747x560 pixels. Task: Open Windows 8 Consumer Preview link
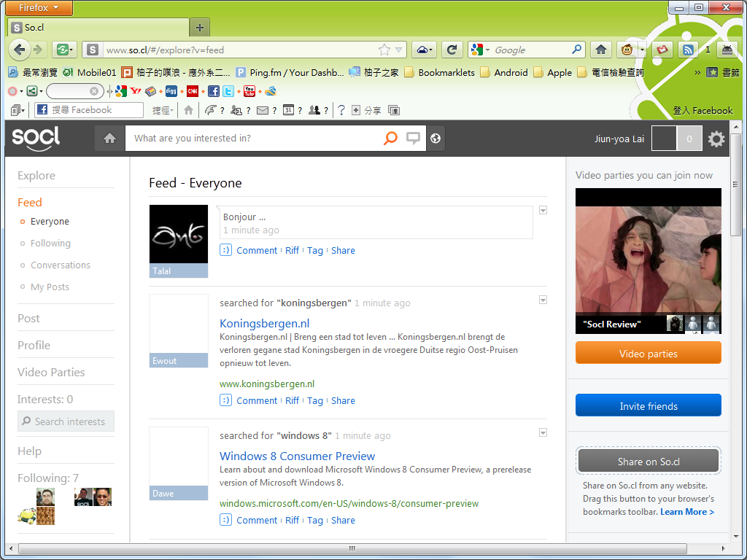pyautogui.click(x=298, y=456)
